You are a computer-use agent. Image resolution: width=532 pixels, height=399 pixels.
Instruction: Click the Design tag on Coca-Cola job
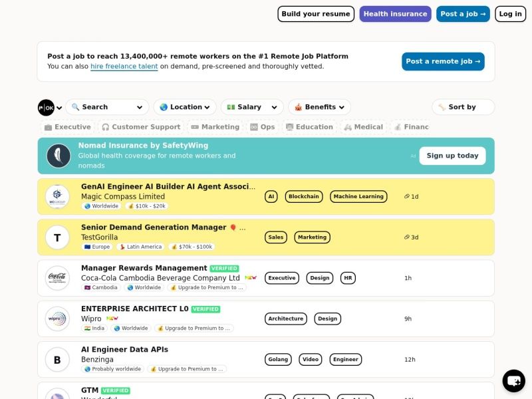pyautogui.click(x=320, y=278)
